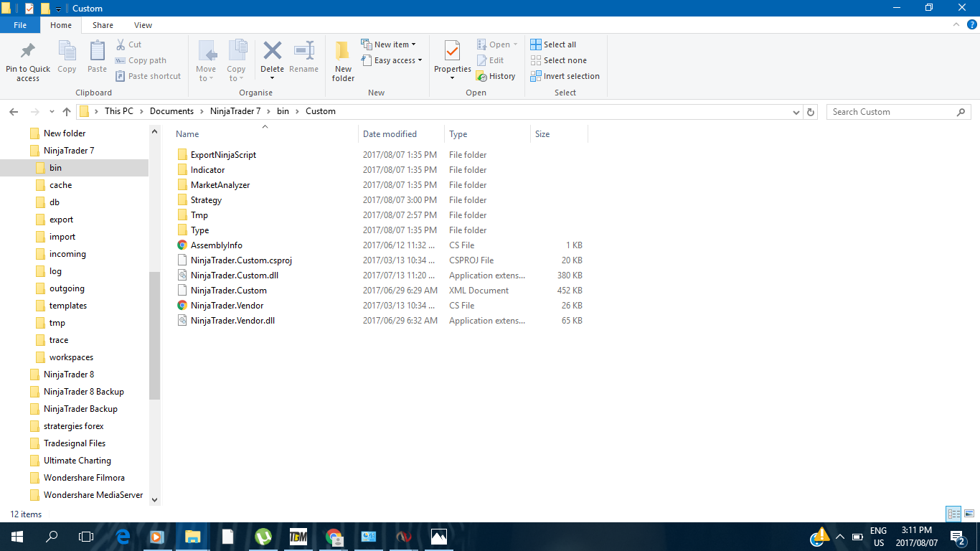Image resolution: width=980 pixels, height=551 pixels.
Task: Click Copy path in the ribbon
Action: [141, 60]
